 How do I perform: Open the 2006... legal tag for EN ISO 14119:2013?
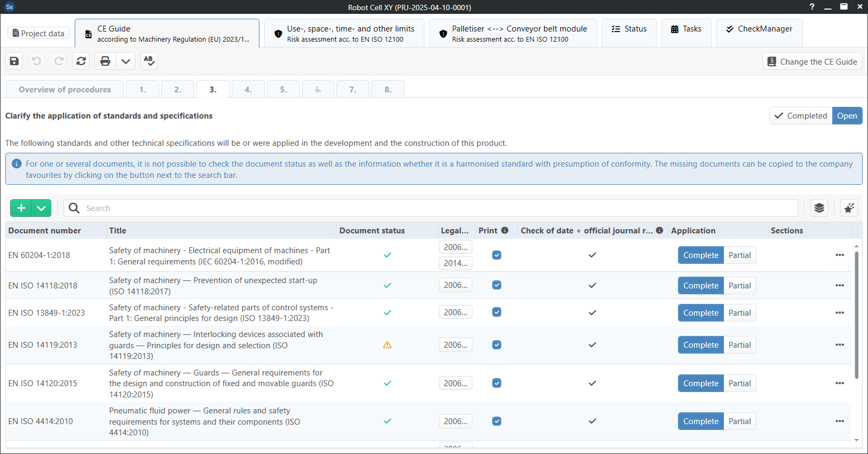(x=455, y=345)
